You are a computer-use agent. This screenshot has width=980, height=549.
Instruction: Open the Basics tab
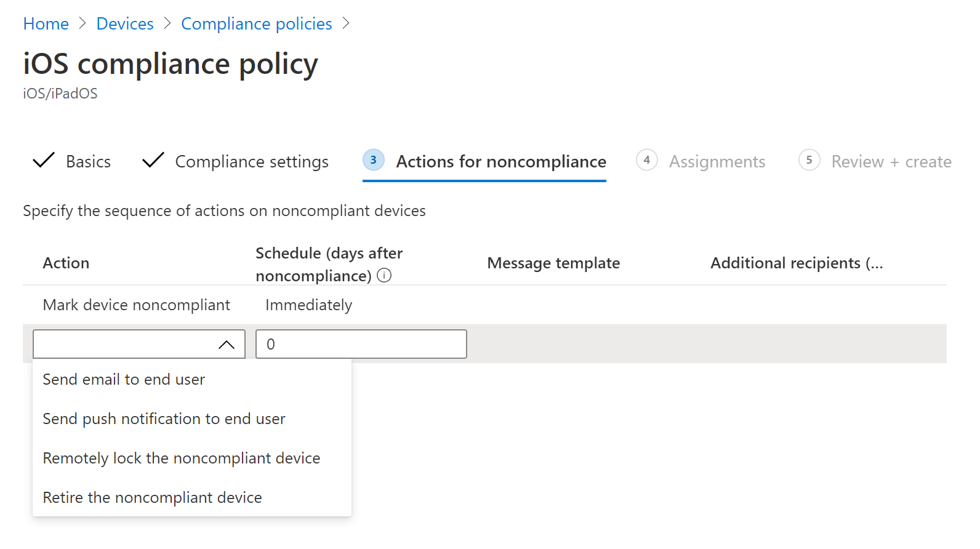coord(88,162)
